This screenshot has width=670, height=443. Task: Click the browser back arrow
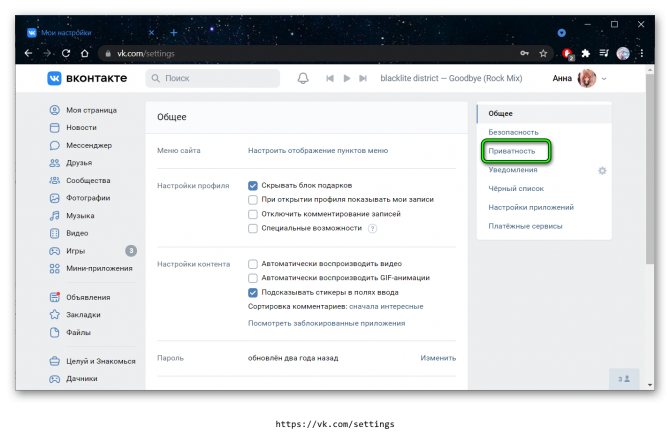pyautogui.click(x=28, y=53)
